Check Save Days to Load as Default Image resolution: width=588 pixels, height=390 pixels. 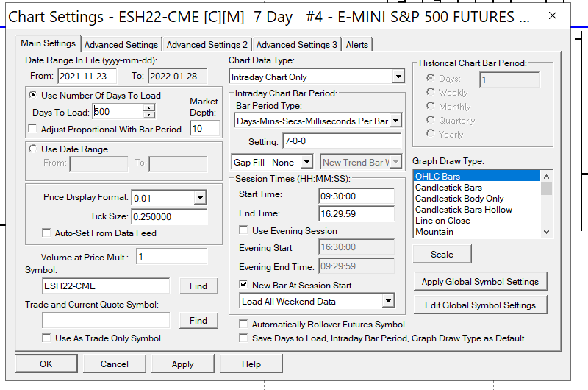point(243,338)
